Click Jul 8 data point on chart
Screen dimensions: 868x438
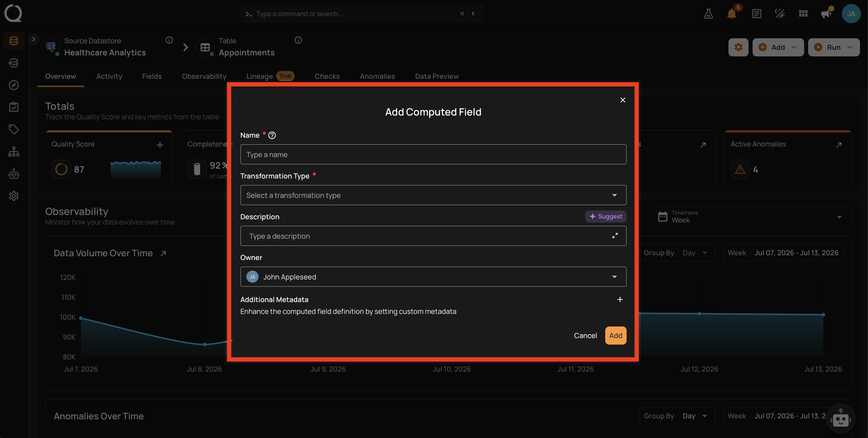204,345
